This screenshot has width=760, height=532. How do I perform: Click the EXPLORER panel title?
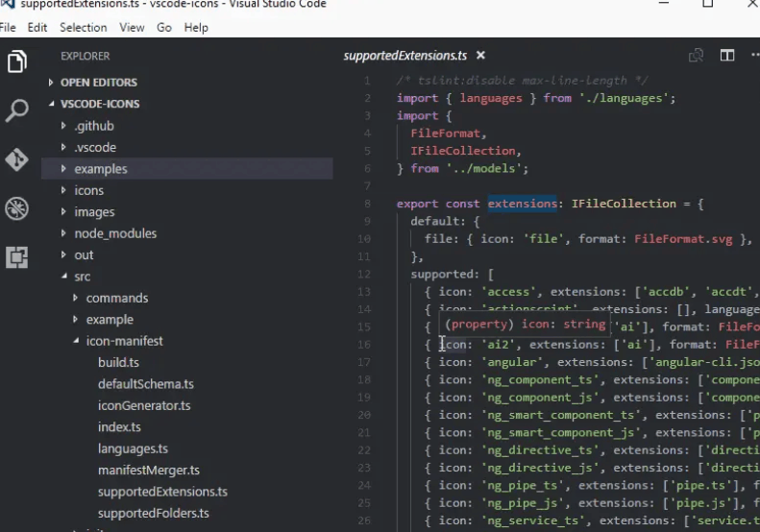point(86,57)
